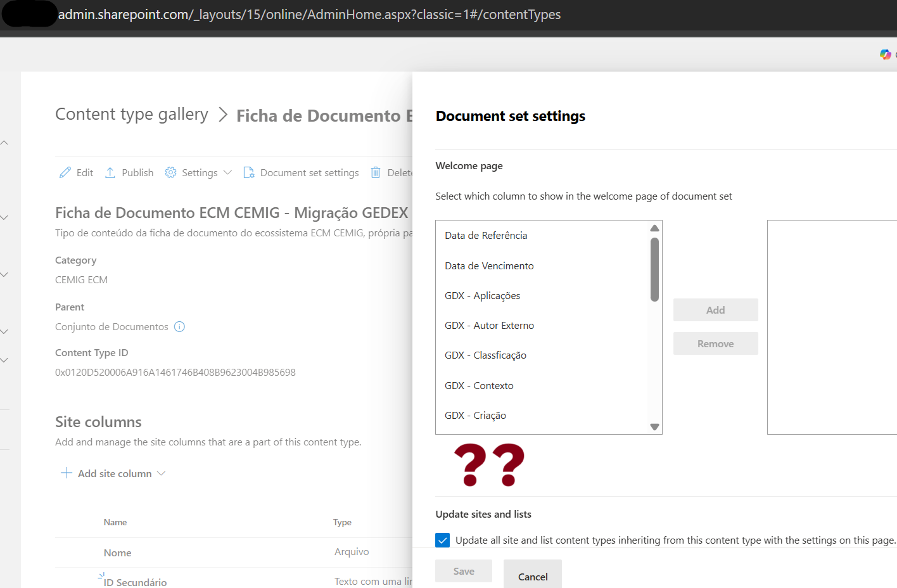Expand the Settings dropdown chevron
The height and width of the screenshot is (588, 897).
click(227, 172)
